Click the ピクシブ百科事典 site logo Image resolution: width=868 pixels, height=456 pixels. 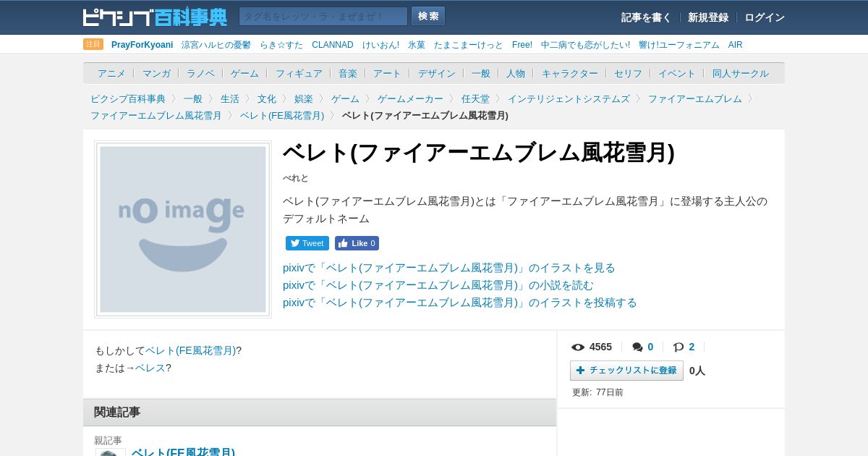(155, 17)
